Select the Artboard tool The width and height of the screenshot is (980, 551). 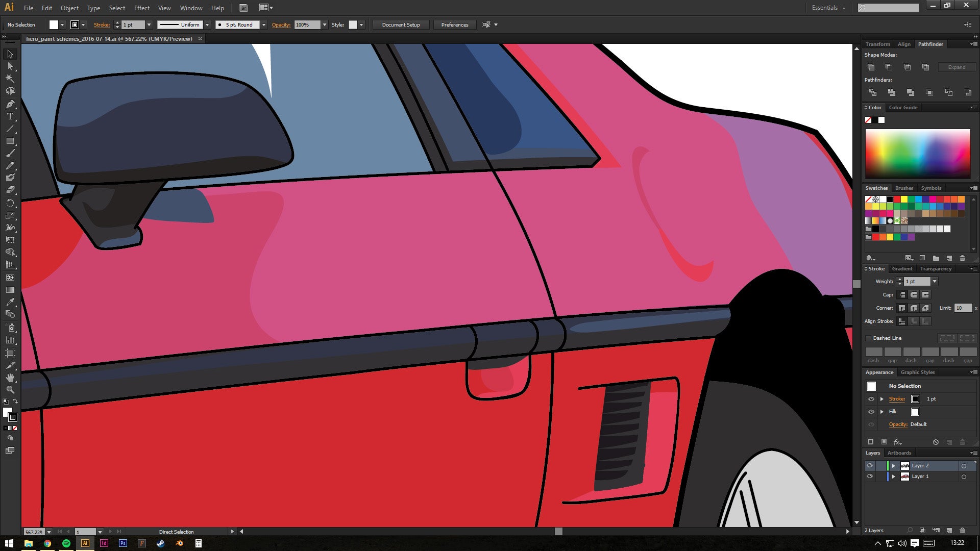click(10, 353)
